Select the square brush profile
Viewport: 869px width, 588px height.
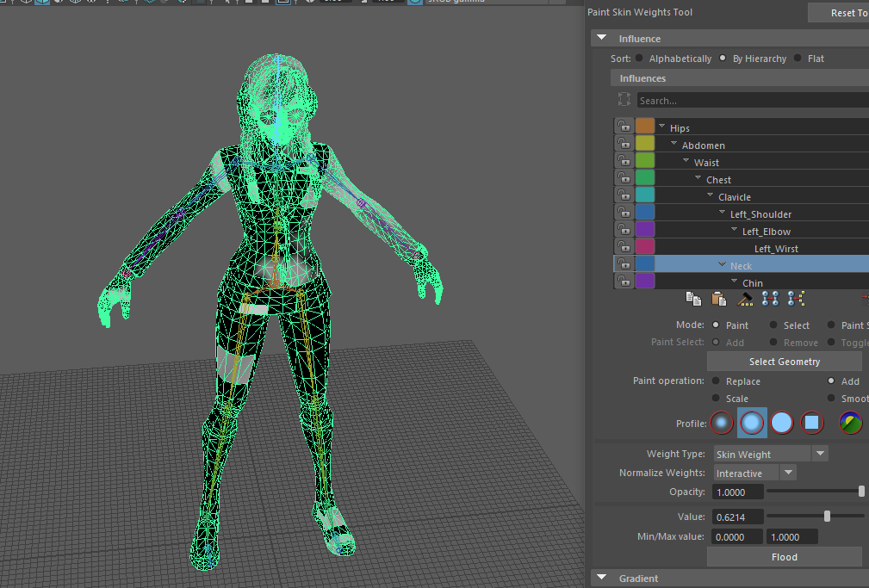(x=810, y=423)
